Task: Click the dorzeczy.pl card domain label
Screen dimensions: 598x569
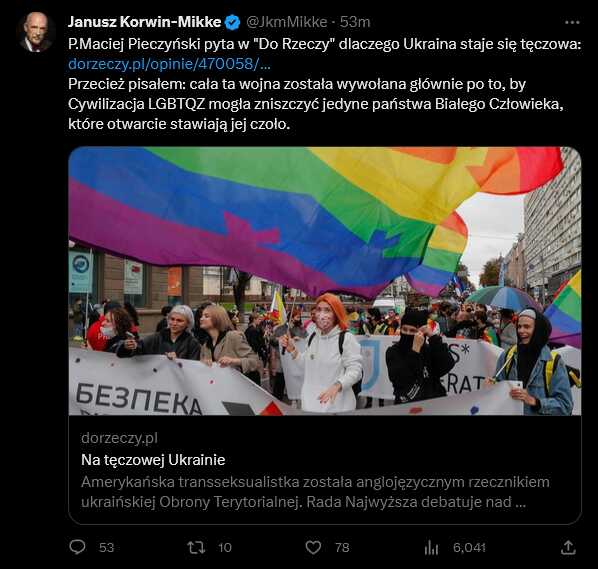Action: [119, 438]
